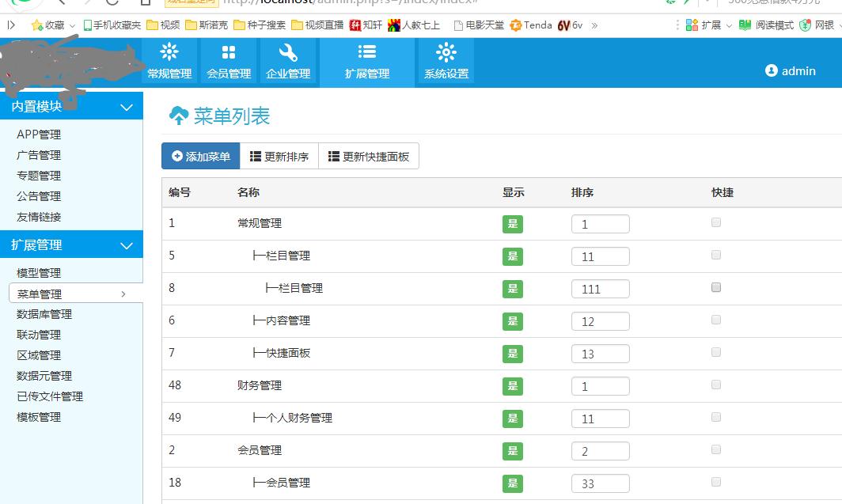Select 广告管理 from sidebar menu

click(39, 155)
